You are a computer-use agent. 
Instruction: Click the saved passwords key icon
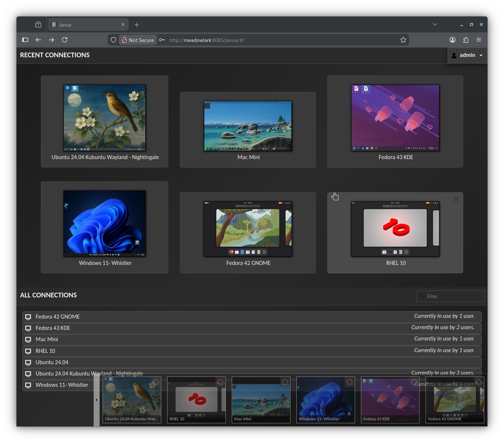162,40
